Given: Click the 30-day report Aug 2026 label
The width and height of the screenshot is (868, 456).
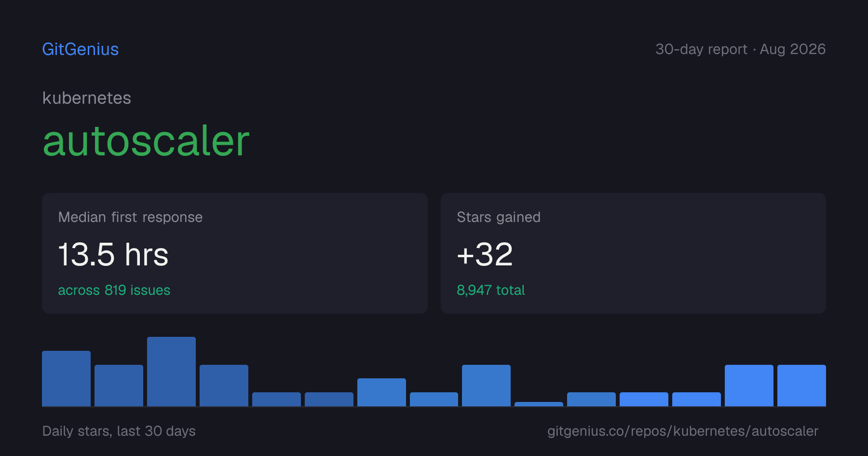Looking at the screenshot, I should click(x=740, y=49).
